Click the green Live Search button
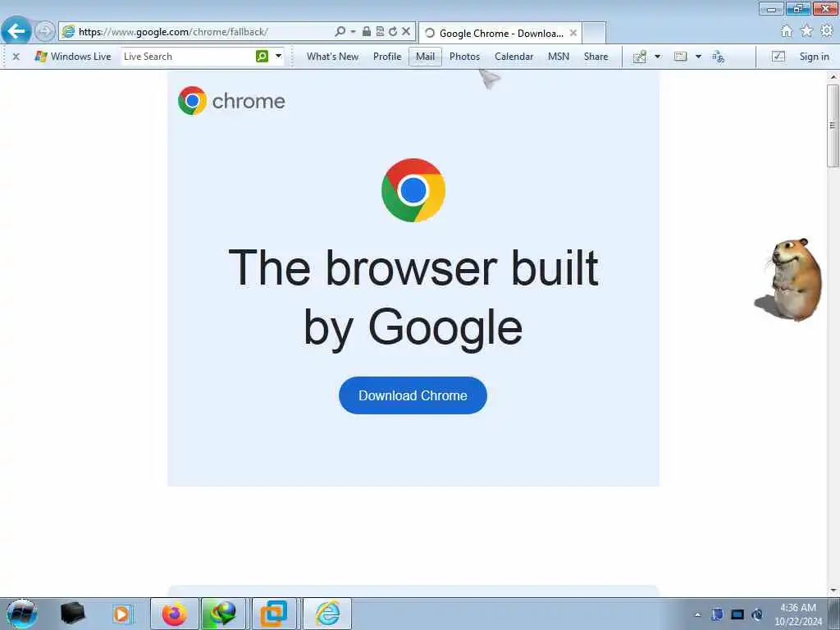840x630 pixels. coord(262,57)
